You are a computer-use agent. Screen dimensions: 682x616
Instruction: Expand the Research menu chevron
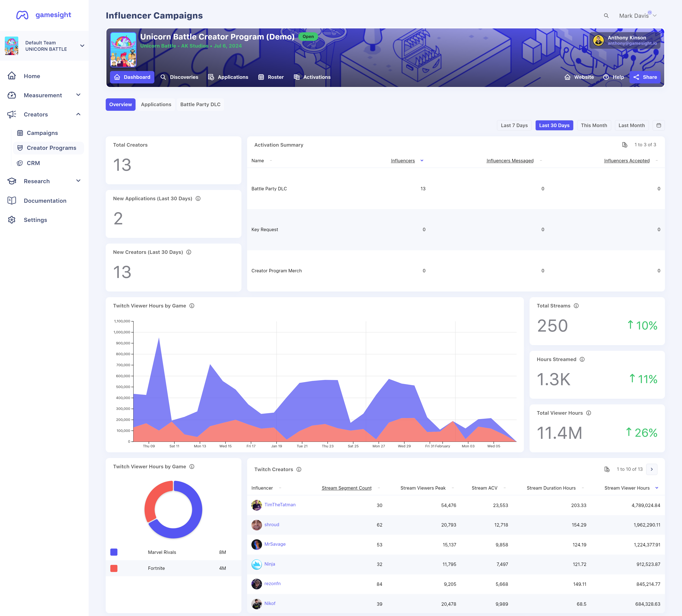point(79,181)
